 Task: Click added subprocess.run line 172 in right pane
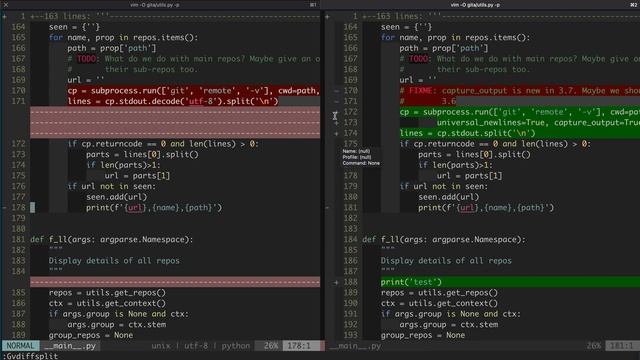(x=520, y=112)
